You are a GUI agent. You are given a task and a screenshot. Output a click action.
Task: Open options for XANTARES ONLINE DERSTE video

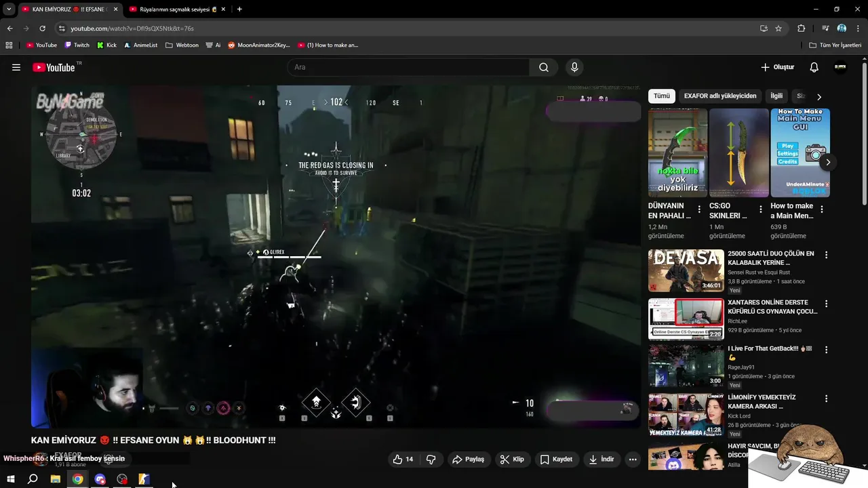pos(826,304)
